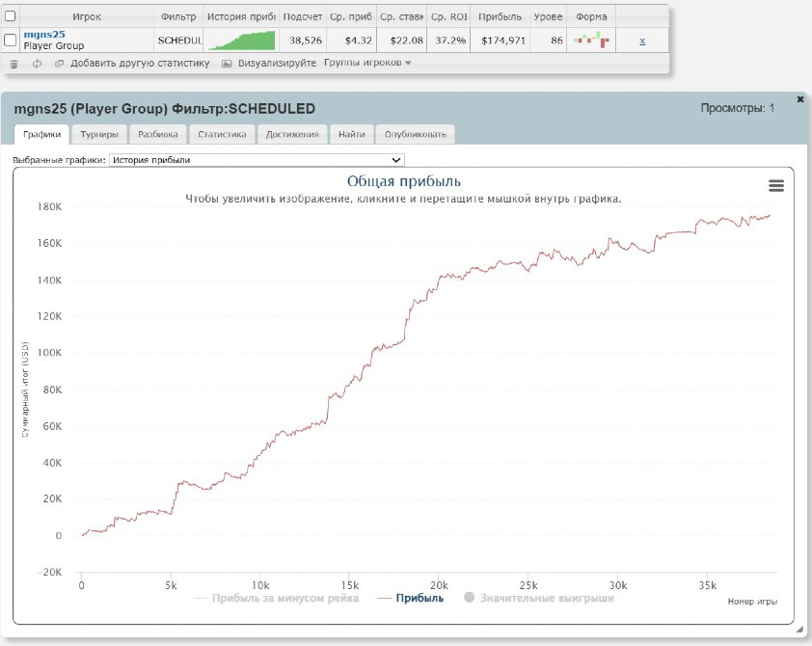This screenshot has height=646, width=812.
Task: Open the chart hamburger menu
Action: (x=775, y=186)
